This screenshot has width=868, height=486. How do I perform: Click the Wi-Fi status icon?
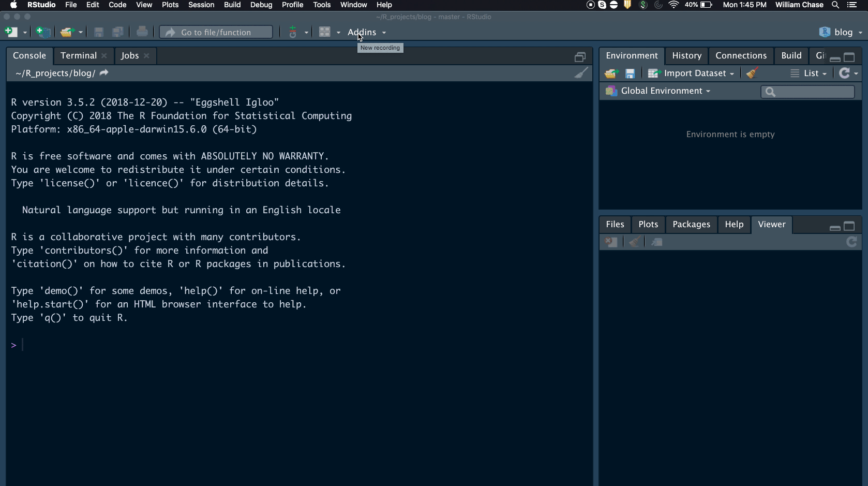674,5
